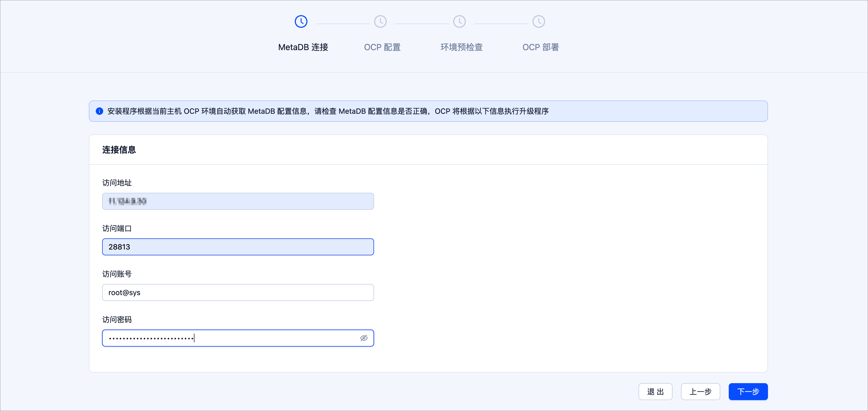Click the 访问端口 field label
868x411 pixels.
coord(117,228)
